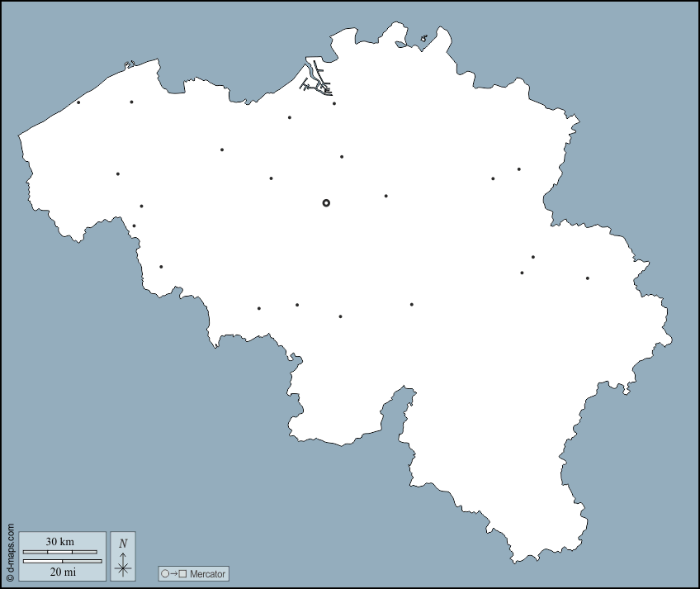The height and width of the screenshot is (589, 700).
Task: Select the Ghent city dot west of Brussels
Action: 222,150
